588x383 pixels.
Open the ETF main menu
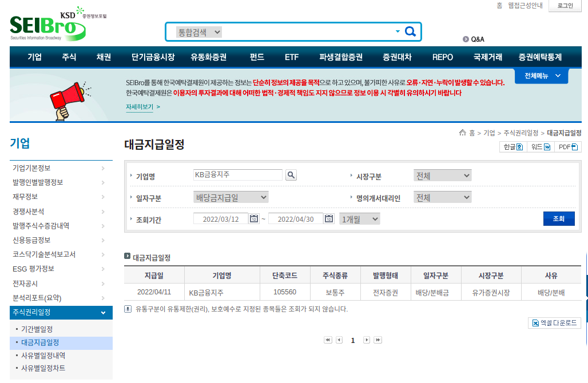click(291, 57)
